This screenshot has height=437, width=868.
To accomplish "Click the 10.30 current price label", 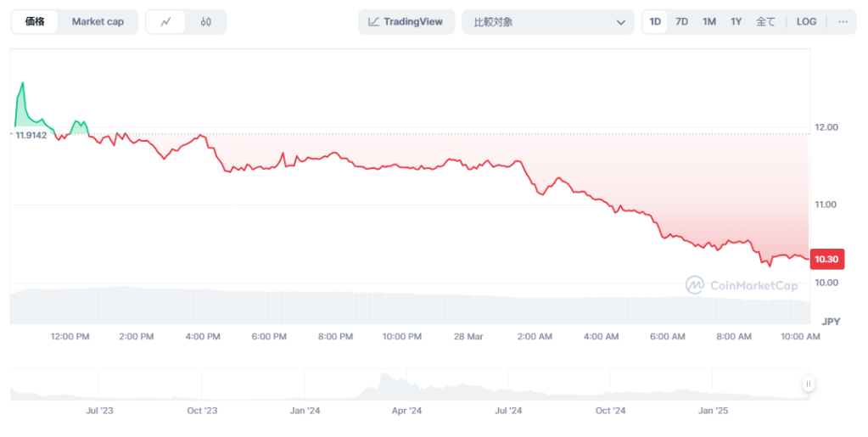I will 826,259.
